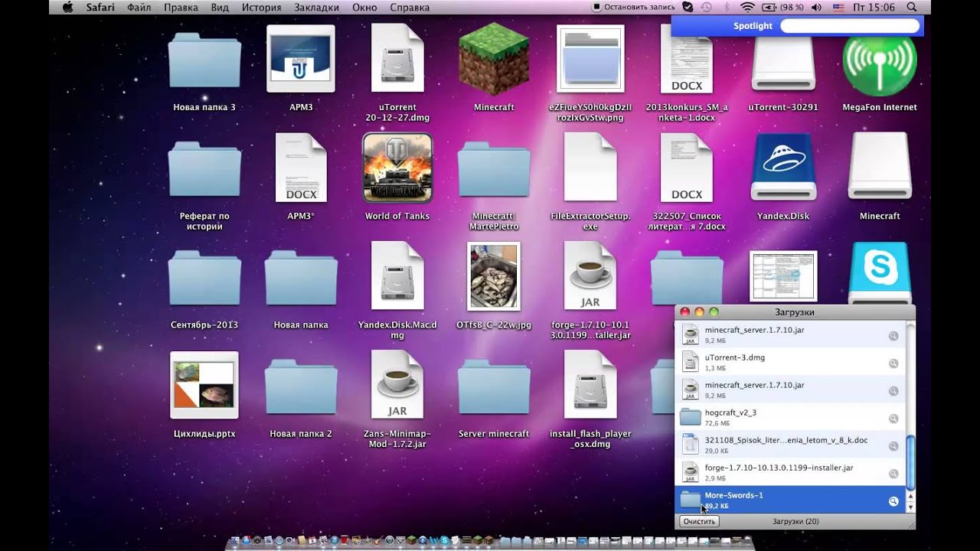
Task: Select the uTorrent 20-12-27.dmg file icon
Action: coord(397,58)
